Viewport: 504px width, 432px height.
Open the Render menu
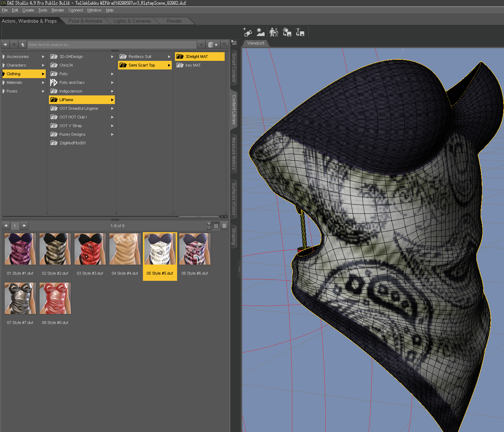click(x=58, y=10)
